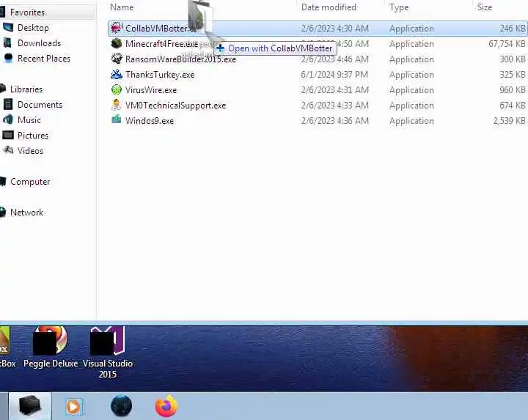This screenshot has width=528, height=420.
Task: Click the Visual Studio 2015 desktop shortcut
Action: pyautogui.click(x=108, y=352)
